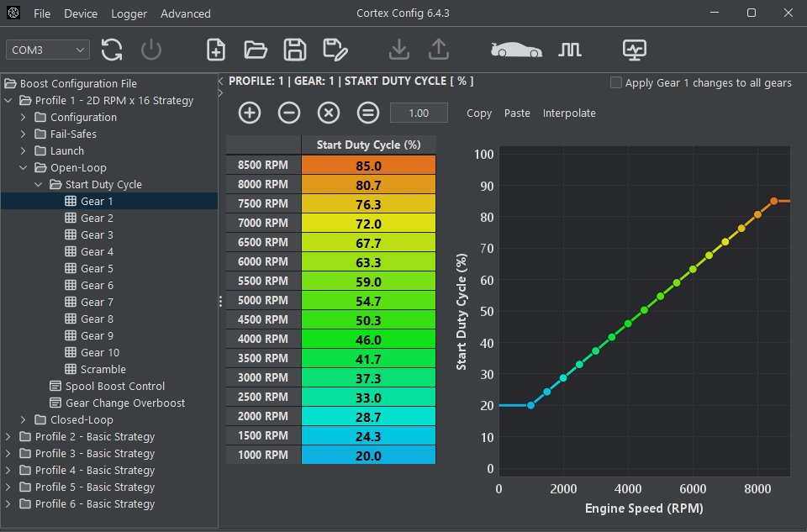
Task: Click the minus decrement button
Action: click(289, 113)
